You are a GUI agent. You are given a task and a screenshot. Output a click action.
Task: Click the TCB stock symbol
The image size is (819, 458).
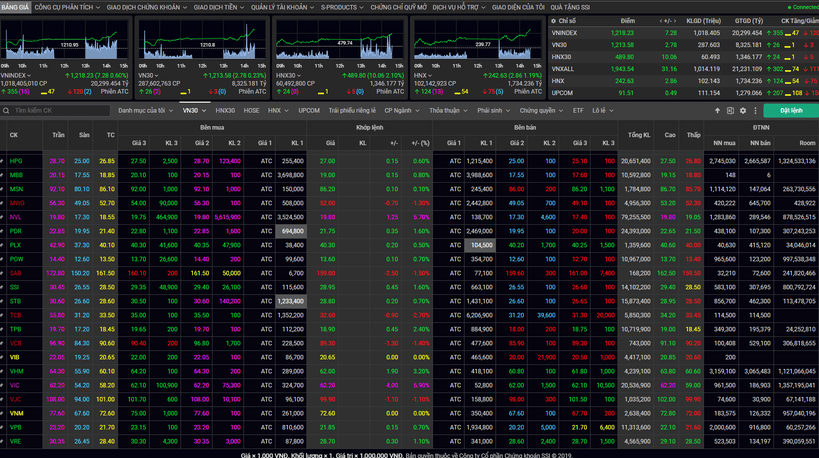[15, 315]
